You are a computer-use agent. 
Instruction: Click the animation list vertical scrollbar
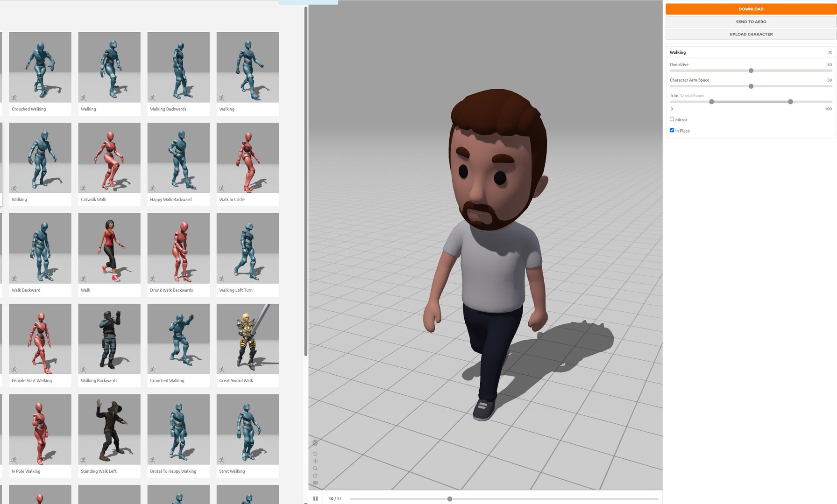(x=306, y=181)
